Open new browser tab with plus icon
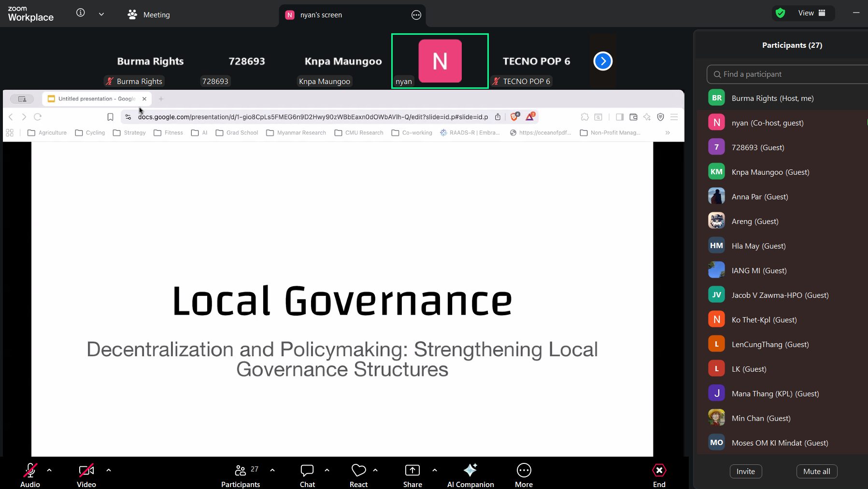This screenshot has height=489, width=868. click(161, 98)
